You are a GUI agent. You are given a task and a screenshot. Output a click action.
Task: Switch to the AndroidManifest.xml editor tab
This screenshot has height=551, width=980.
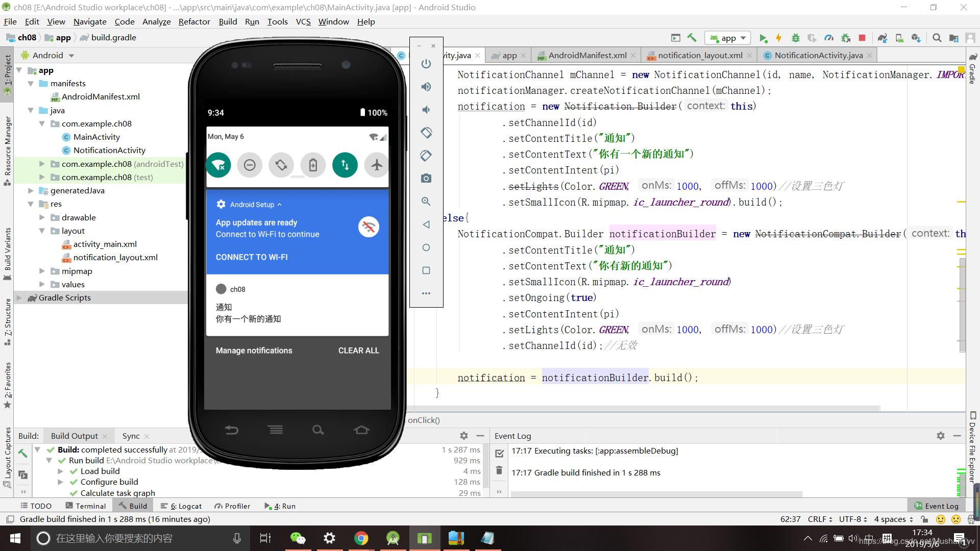(x=586, y=55)
